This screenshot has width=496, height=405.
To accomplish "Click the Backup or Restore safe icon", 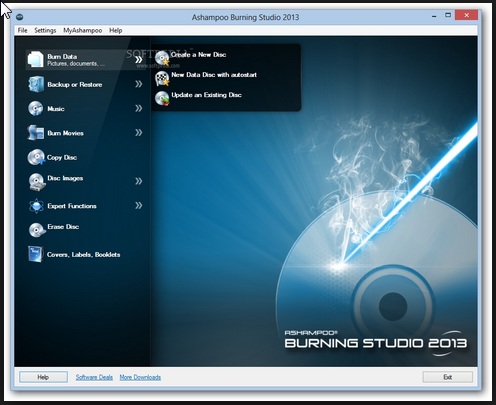I will coord(36,84).
